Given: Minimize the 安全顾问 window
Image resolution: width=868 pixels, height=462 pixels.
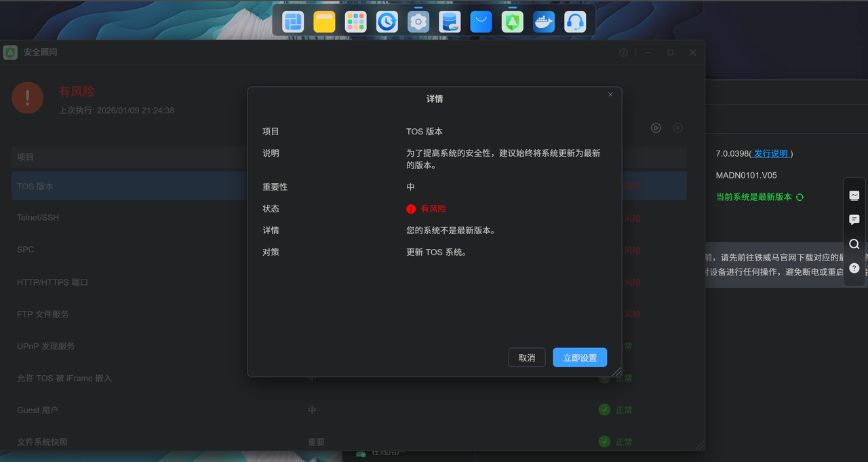Looking at the screenshot, I should (648, 52).
